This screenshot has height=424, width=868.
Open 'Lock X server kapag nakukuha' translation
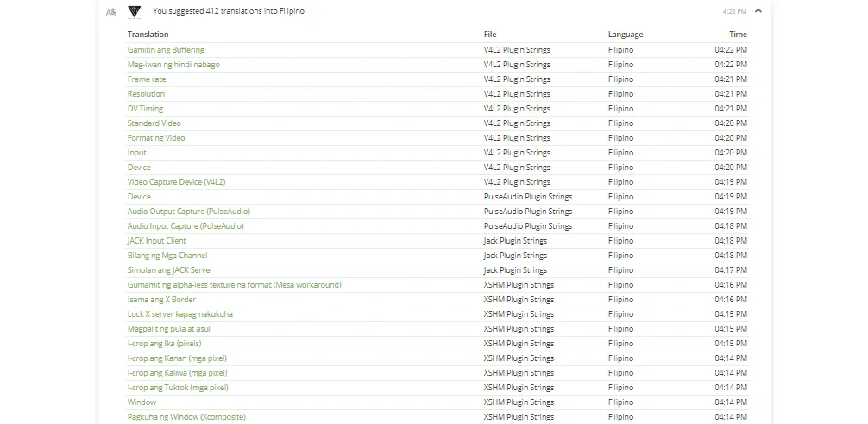coord(180,314)
